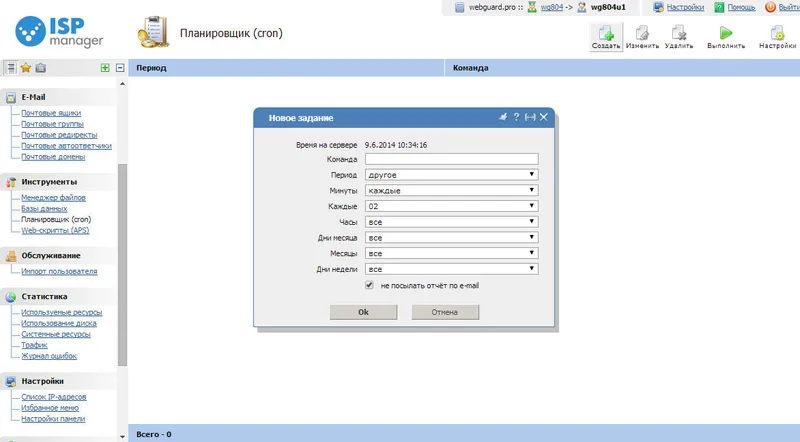Open Менеджер файлов

pos(54,198)
